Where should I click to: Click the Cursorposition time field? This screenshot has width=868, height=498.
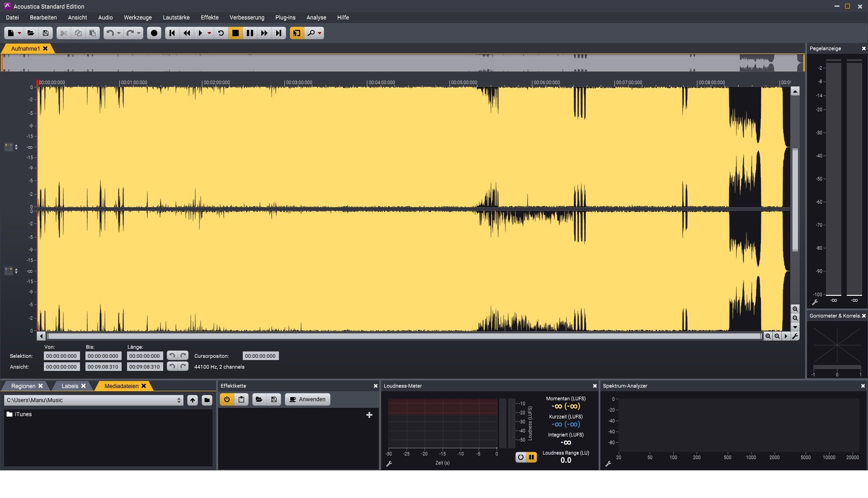[x=260, y=356]
